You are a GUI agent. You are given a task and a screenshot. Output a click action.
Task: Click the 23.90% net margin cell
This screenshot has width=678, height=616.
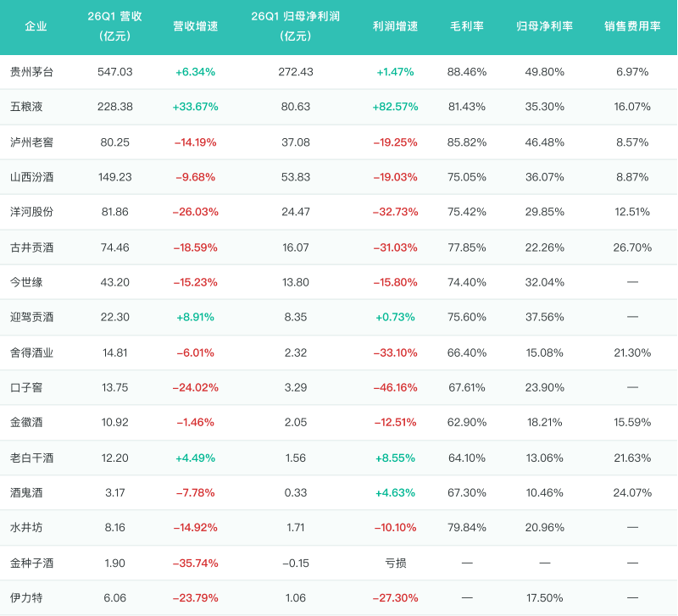coord(545,388)
